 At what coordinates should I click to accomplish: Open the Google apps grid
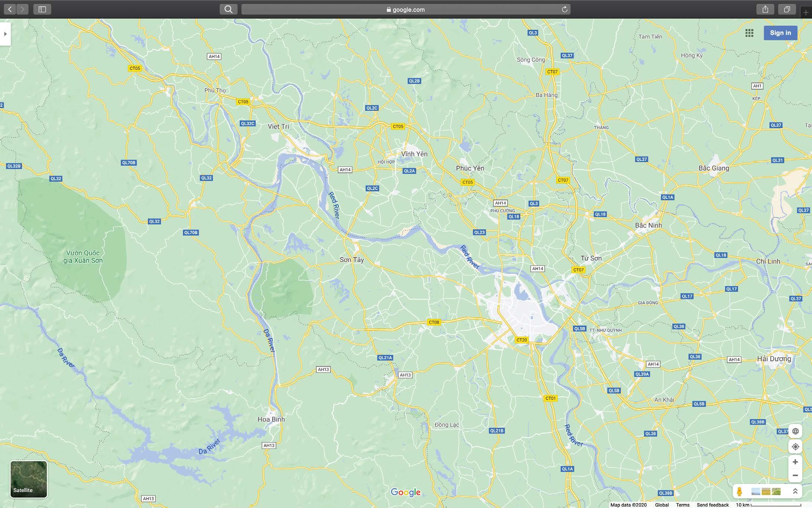[x=749, y=33]
